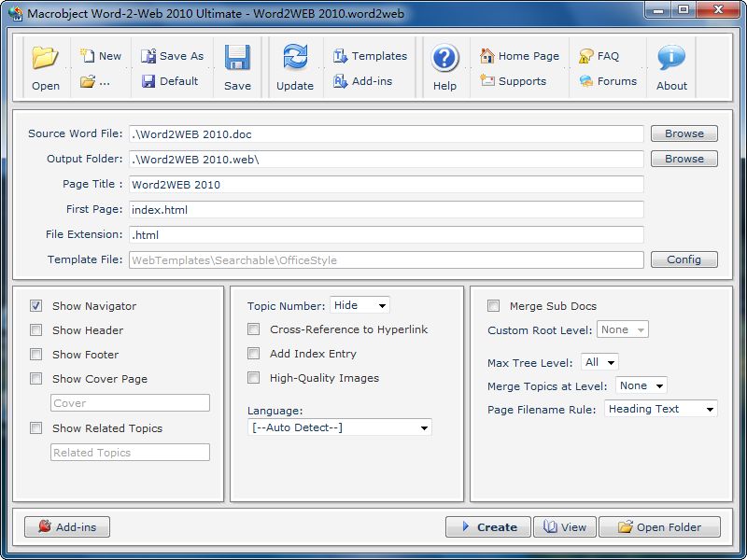Click Output Folder input field
Screen dimensions: 747x560
pyautogui.click(x=387, y=159)
